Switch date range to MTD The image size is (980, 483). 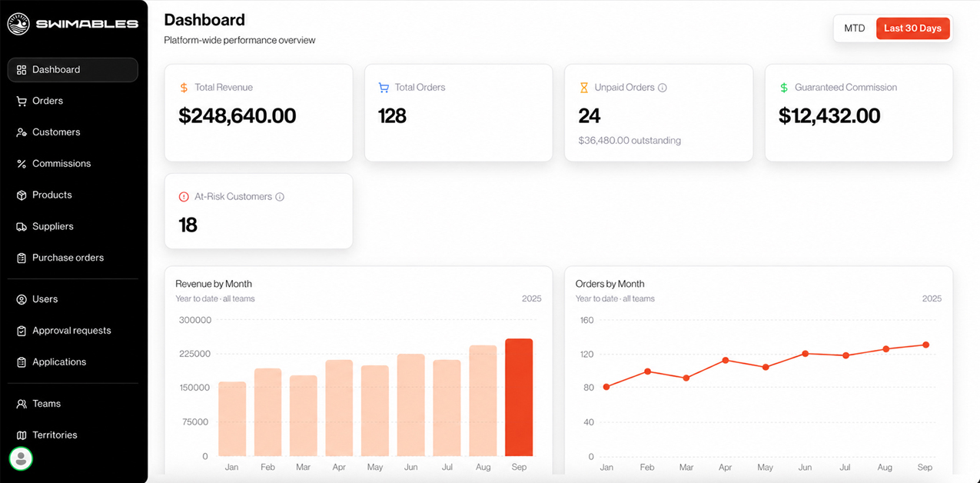click(x=855, y=28)
